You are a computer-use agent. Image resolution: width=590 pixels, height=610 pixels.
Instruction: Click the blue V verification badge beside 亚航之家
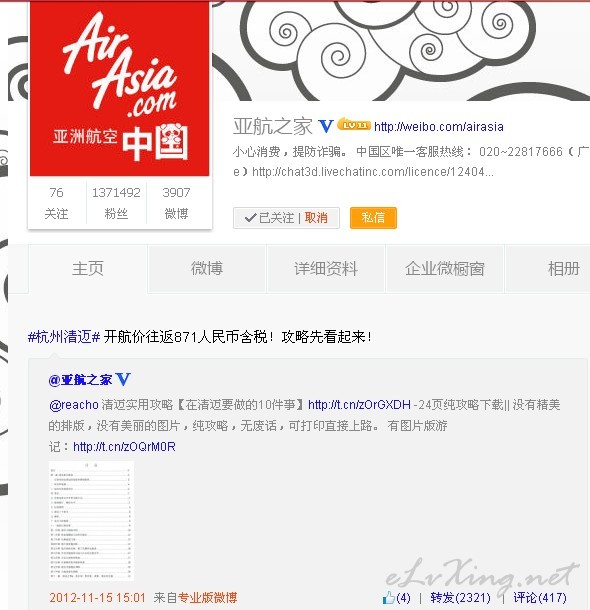coord(326,126)
